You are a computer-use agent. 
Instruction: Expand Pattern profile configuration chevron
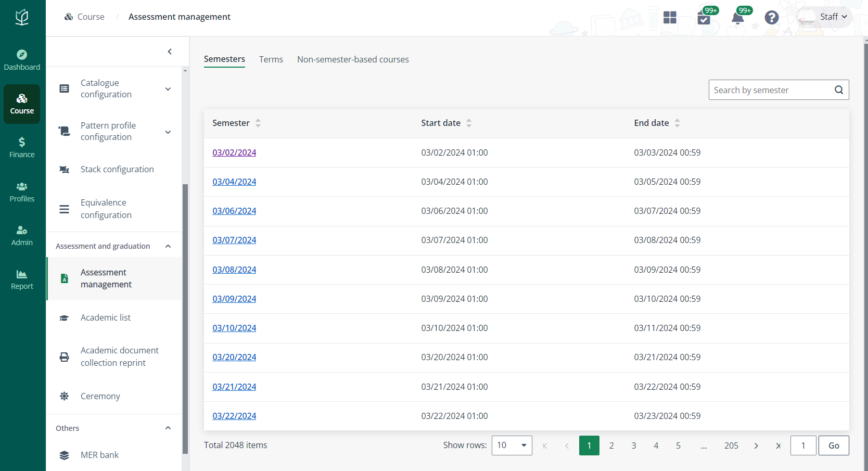coord(168,132)
